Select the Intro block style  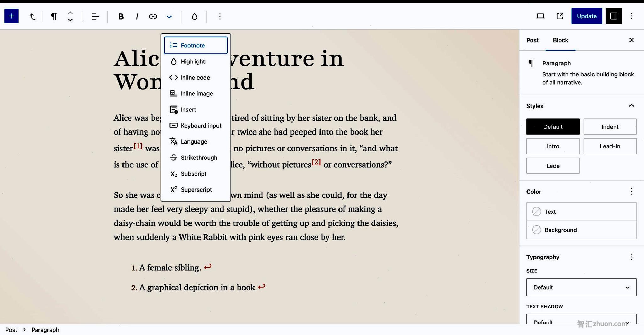tap(553, 146)
